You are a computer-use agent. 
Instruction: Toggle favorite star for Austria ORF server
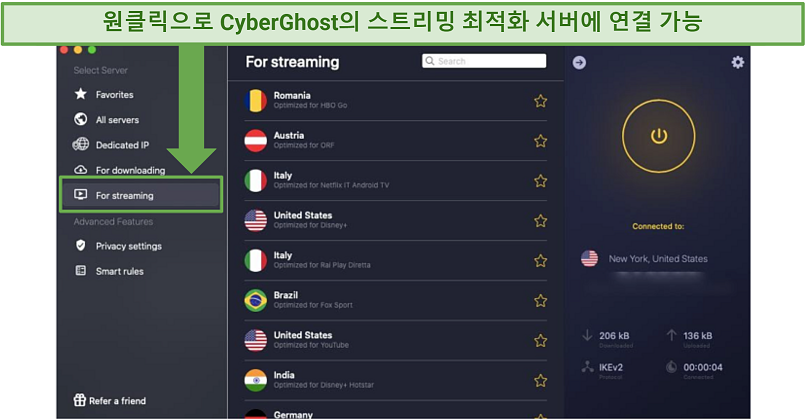click(540, 141)
